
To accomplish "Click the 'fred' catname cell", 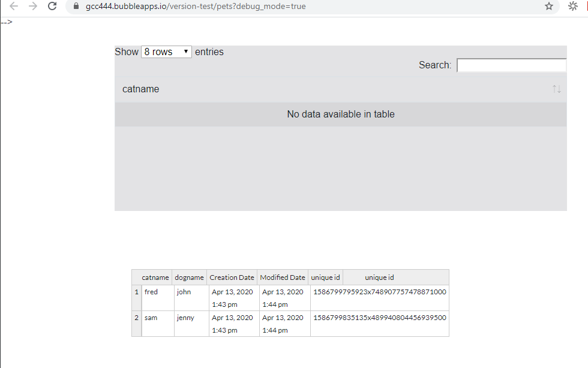I will [158, 298].
